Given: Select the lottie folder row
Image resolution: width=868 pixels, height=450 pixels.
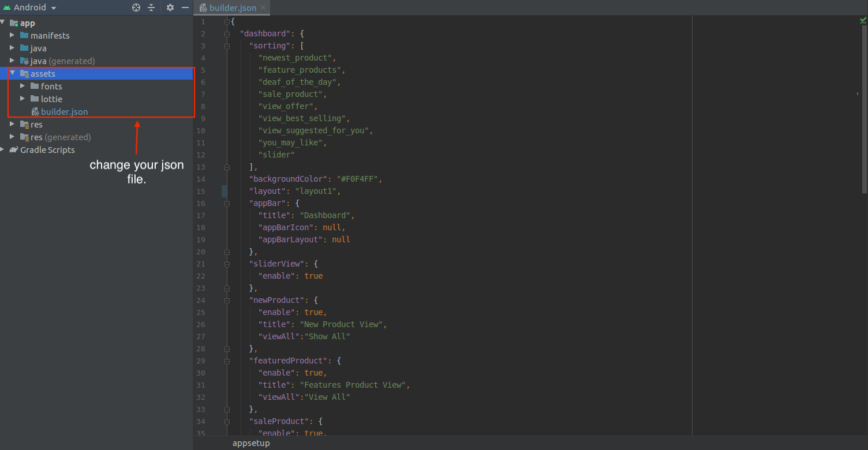Looking at the screenshot, I should tap(96, 99).
